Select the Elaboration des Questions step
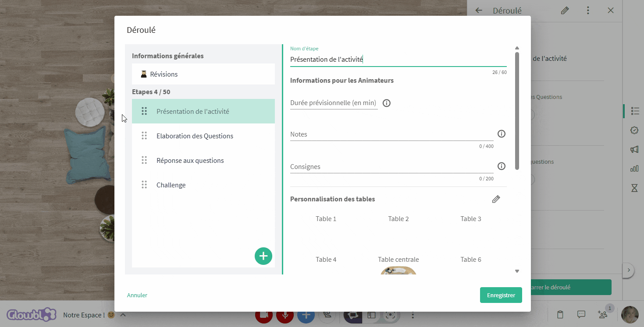Screen dimensions: 644x327 (203, 136)
